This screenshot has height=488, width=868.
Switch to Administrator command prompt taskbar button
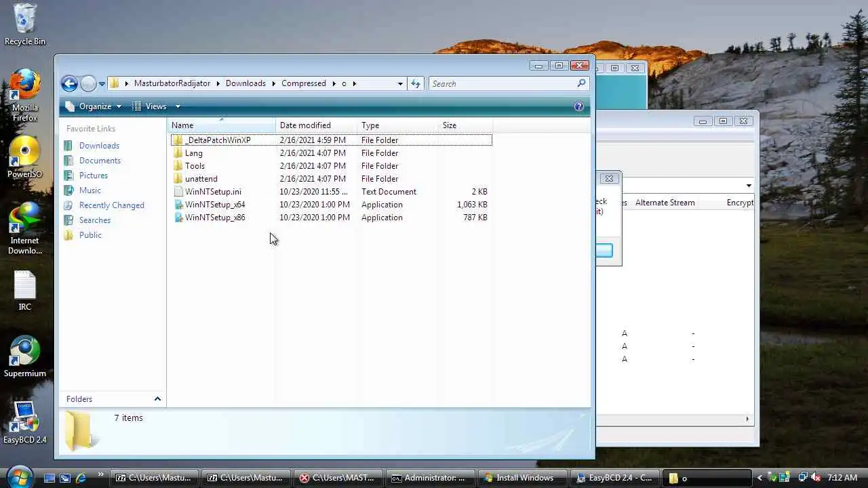430,478
